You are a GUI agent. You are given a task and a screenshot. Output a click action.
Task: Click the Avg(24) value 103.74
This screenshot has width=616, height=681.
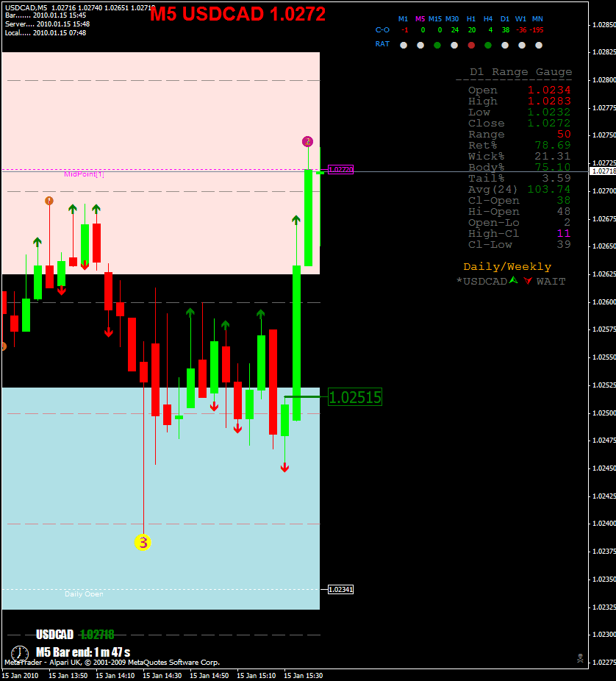(x=548, y=189)
